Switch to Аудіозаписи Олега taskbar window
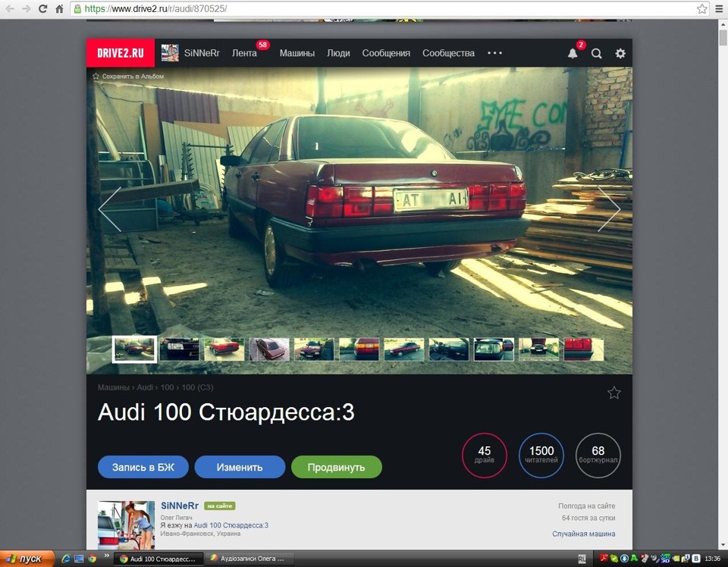Viewport: 728px width, 567px height. coord(249,559)
